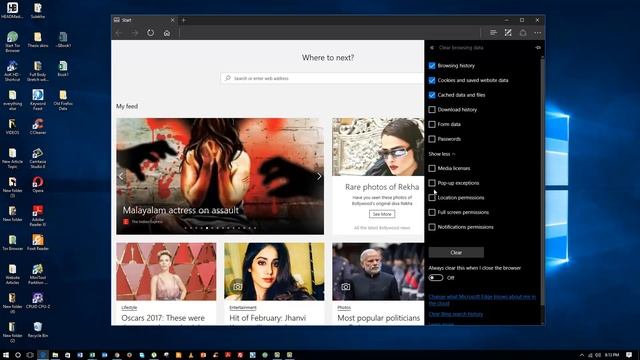Open CCleaner desktop shortcut
Viewport: 640px width, 360px height.
[38, 126]
